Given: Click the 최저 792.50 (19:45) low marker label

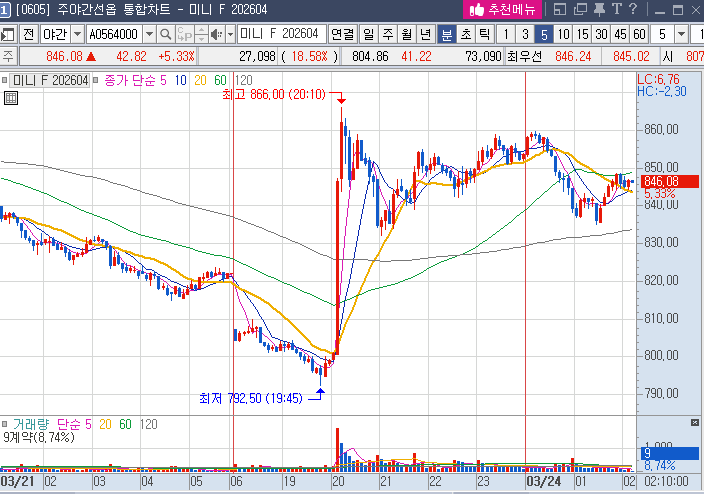Looking at the screenshot, I should 251,398.
